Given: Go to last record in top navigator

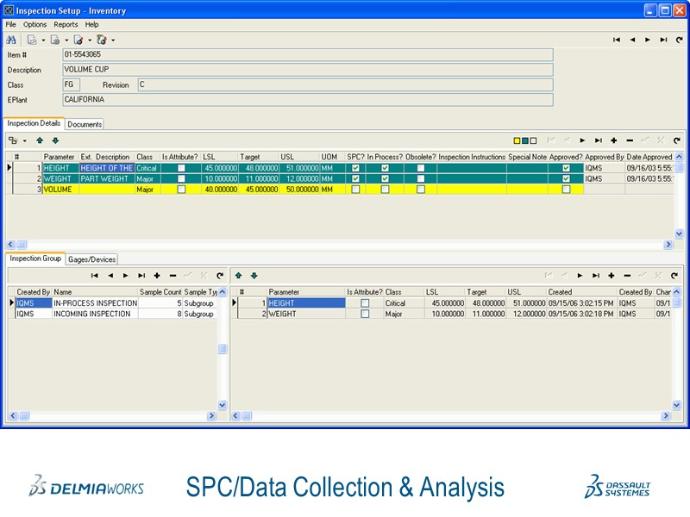Looking at the screenshot, I should [x=662, y=40].
